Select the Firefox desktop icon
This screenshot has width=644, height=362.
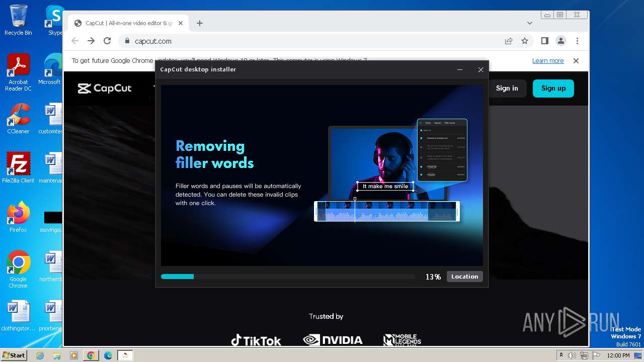(18, 217)
